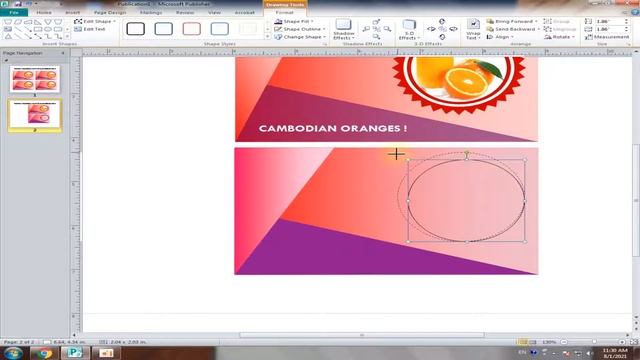Image resolution: width=640 pixels, height=360 pixels.
Task: Click the horizontal scrollbar thumb
Action: 362,335
